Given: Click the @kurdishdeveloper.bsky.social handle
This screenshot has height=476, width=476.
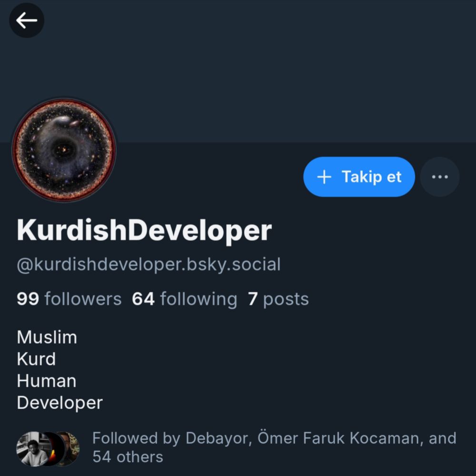Looking at the screenshot, I should click(149, 264).
